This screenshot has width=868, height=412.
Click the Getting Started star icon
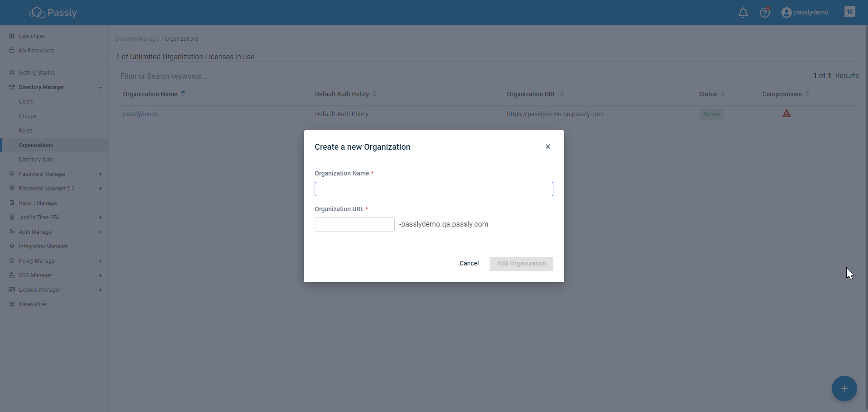click(12, 72)
